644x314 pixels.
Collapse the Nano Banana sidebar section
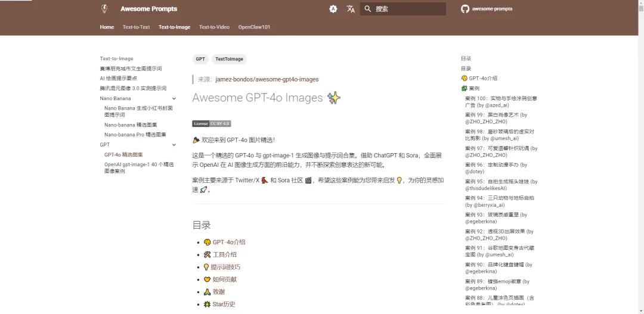[x=174, y=98]
